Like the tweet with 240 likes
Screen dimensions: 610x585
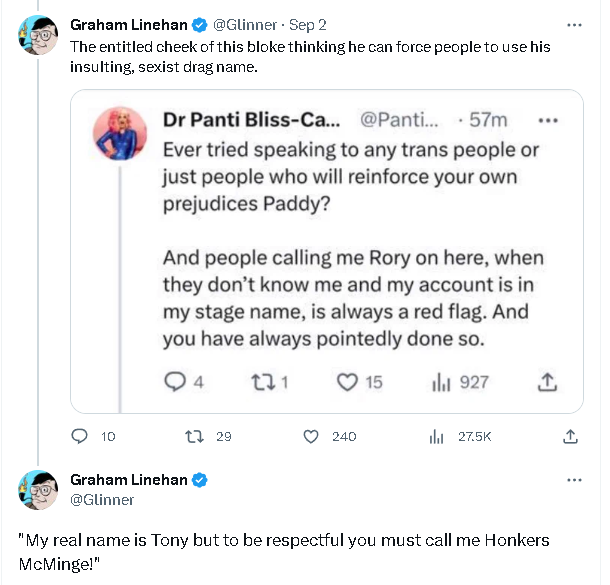tap(311, 436)
